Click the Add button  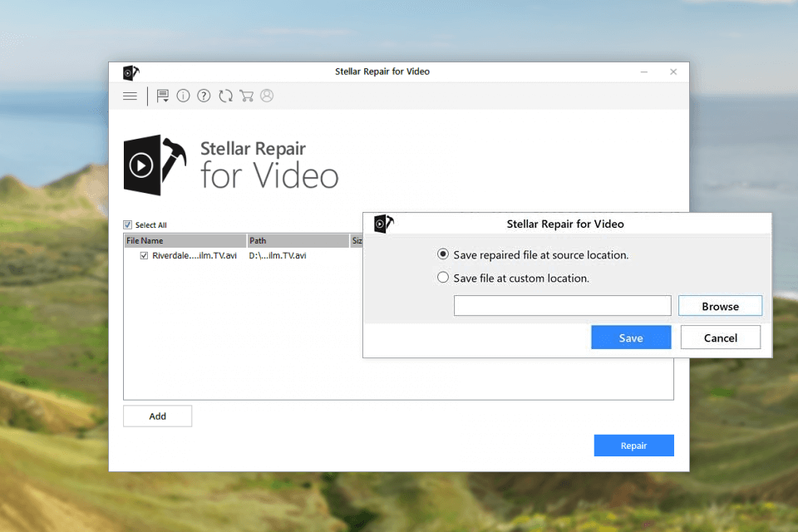tap(157, 416)
